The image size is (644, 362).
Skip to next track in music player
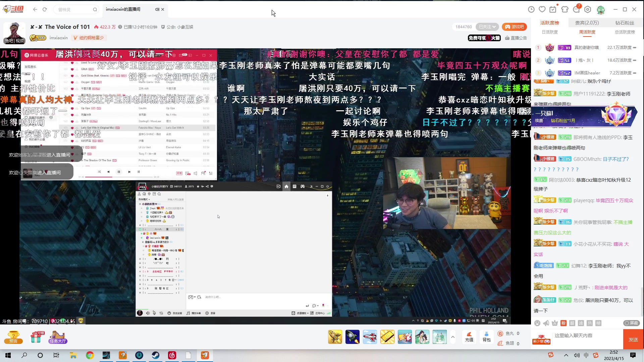pyautogui.click(x=129, y=172)
